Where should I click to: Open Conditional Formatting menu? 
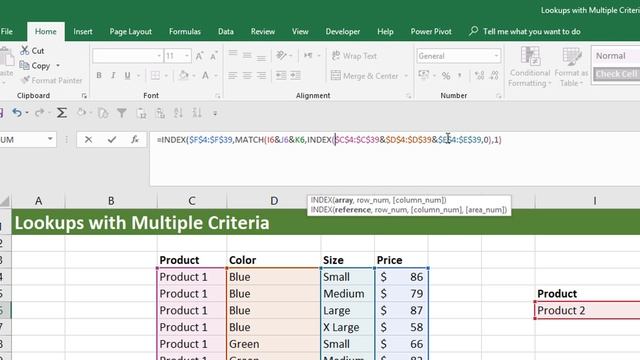pyautogui.click(x=530, y=67)
